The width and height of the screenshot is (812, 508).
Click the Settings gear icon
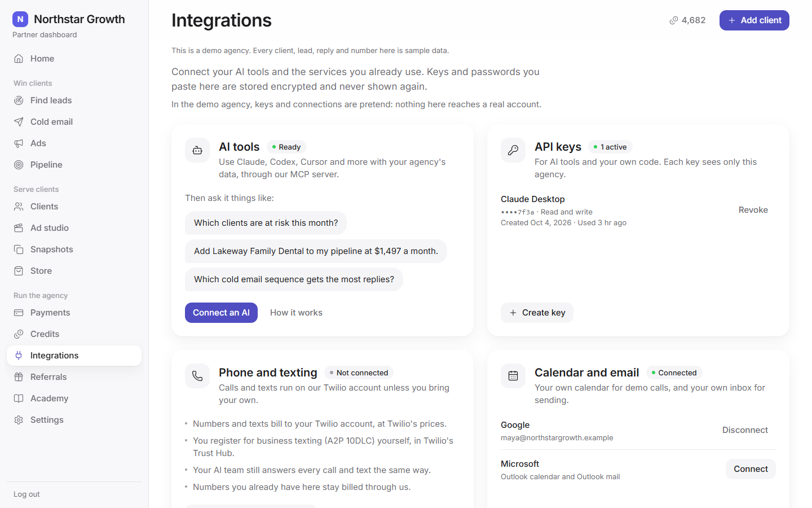coord(19,420)
